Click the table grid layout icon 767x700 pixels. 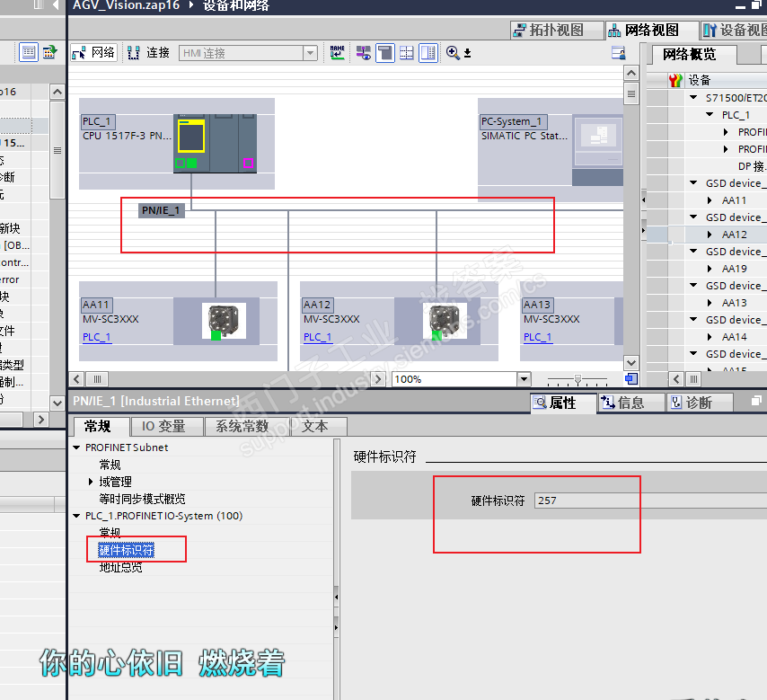pos(407,52)
